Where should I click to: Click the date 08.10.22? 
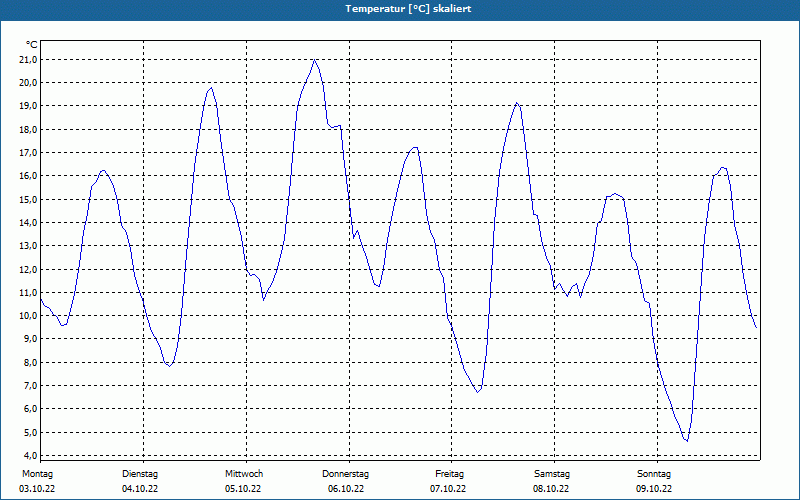[551, 489]
